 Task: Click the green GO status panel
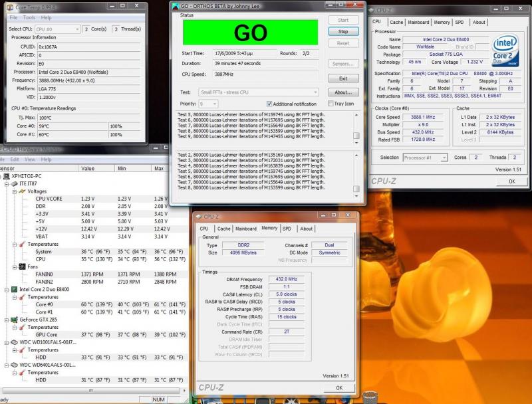coord(251,33)
